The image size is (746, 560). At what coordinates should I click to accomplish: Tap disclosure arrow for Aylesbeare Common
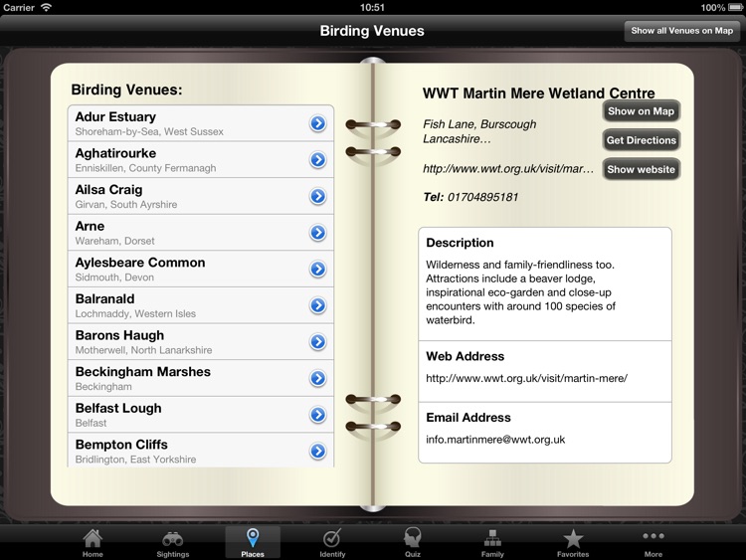point(318,269)
